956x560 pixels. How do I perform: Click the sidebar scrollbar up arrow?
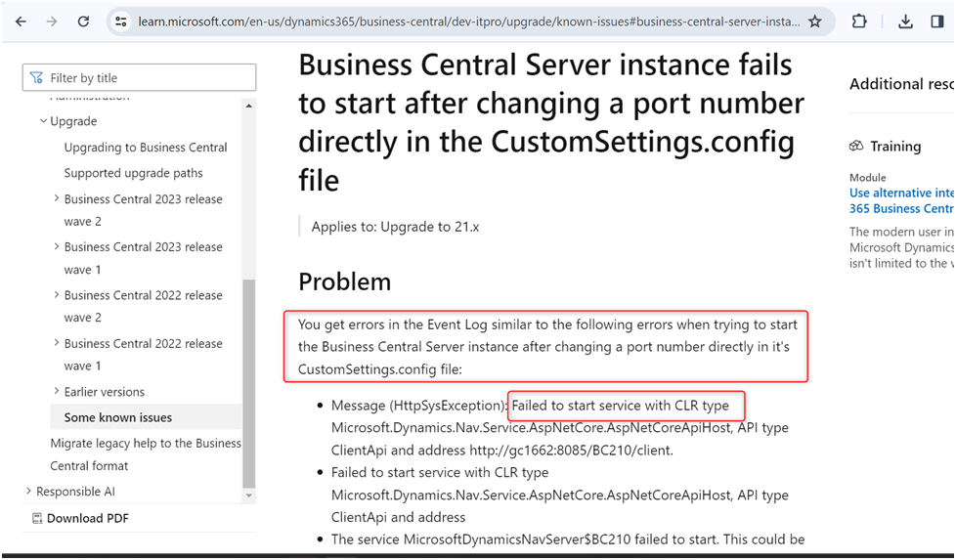(249, 106)
